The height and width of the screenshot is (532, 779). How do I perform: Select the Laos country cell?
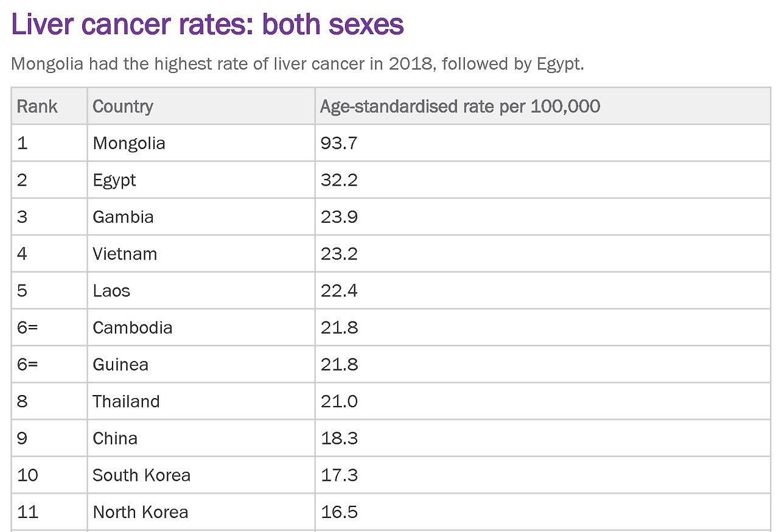(201, 291)
